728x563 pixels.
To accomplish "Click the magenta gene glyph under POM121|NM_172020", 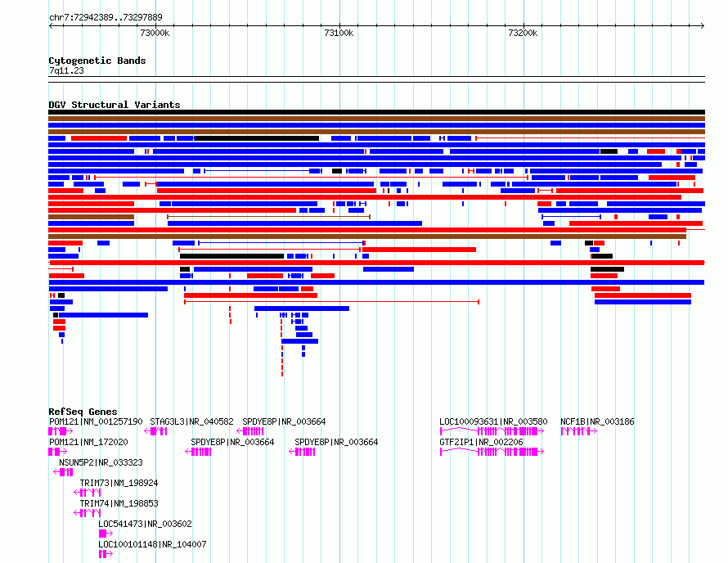I will tap(57, 452).
